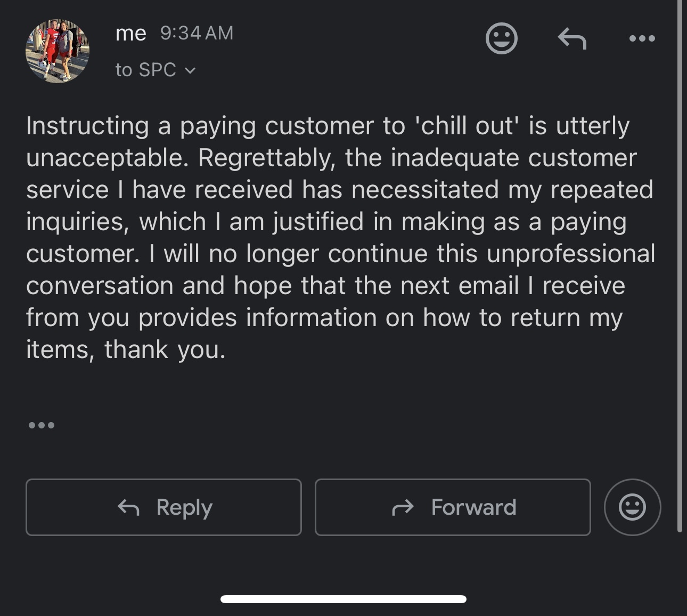Screen dimensions: 687x616
Task: Open the sender's profile photo
Action: (58, 51)
